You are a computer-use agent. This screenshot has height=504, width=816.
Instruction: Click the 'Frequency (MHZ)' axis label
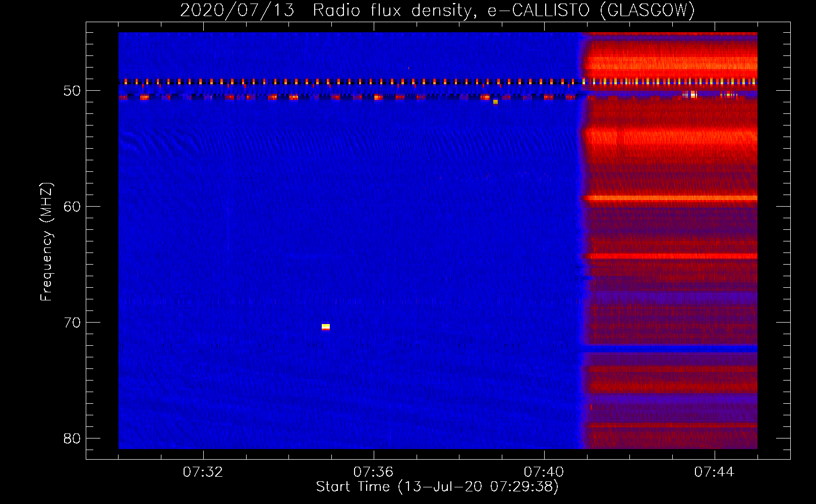coord(46,242)
